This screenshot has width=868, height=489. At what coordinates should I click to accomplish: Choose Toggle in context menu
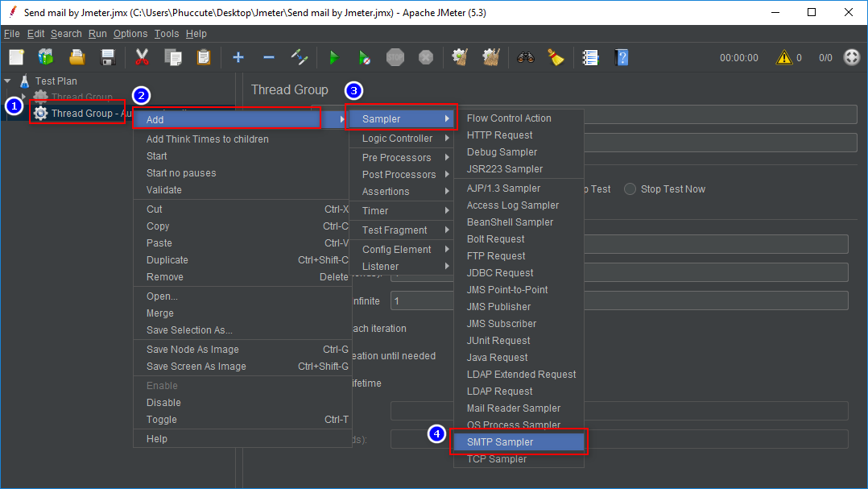pyautogui.click(x=242, y=420)
